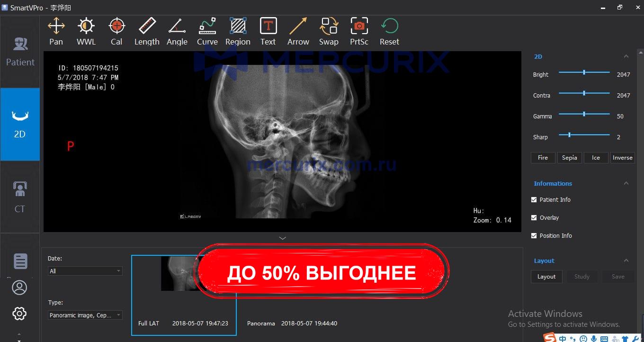Choose the Cal calibration tool

click(x=116, y=32)
